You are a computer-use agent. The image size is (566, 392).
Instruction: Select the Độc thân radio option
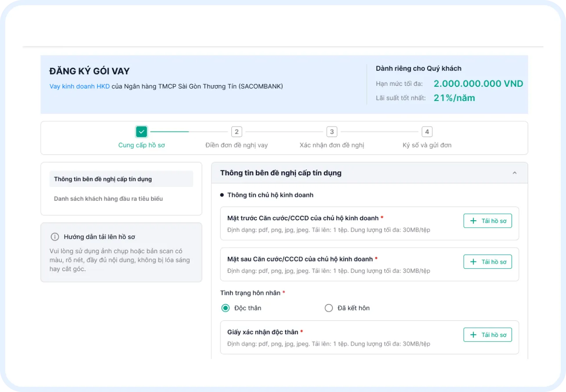coord(225,308)
